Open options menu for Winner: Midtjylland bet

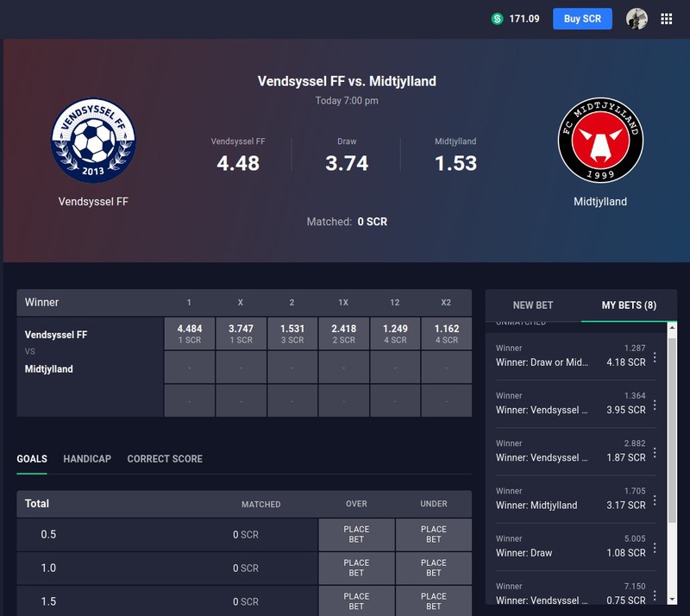point(655,500)
